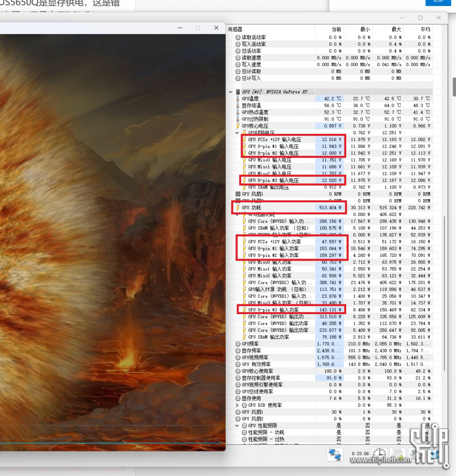Click the 0:33:06 elapsed time readout
This screenshot has width=456, height=476.
[360, 454]
